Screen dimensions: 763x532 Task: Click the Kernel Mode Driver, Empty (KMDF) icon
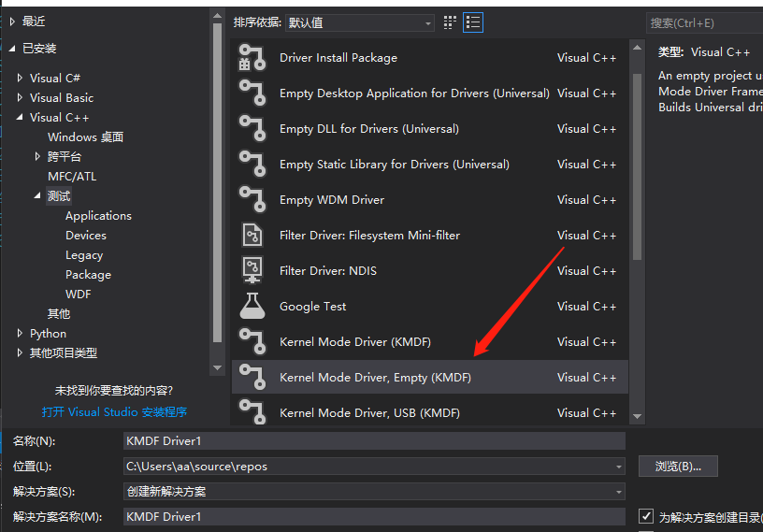[252, 377]
